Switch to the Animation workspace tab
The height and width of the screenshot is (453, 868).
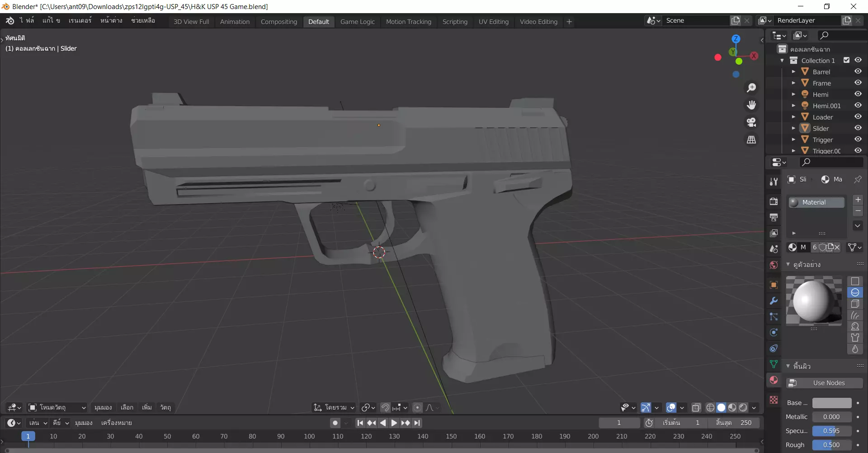[x=235, y=22]
